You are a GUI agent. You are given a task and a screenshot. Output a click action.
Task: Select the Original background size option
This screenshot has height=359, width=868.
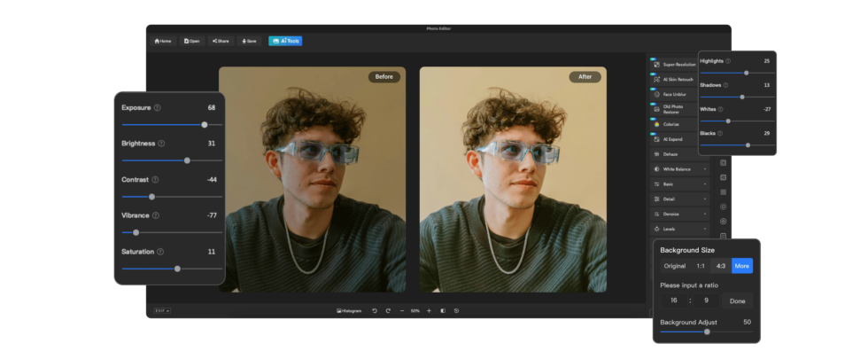(675, 266)
